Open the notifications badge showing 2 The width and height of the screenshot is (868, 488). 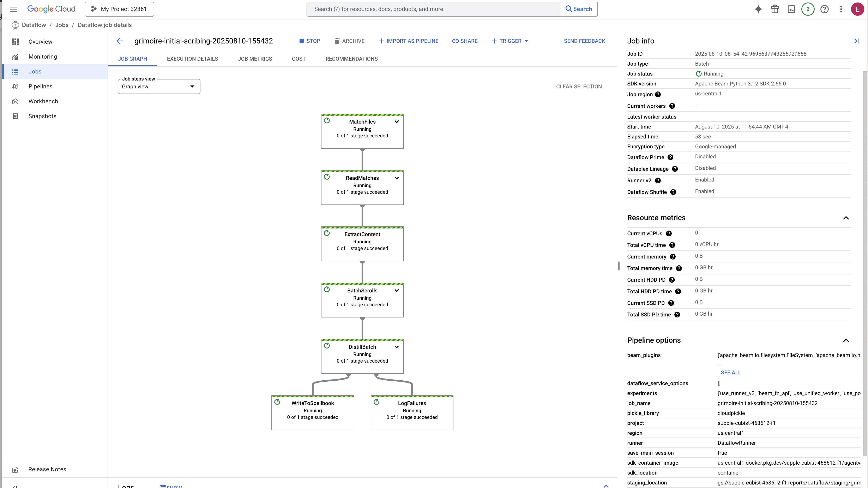(x=808, y=9)
